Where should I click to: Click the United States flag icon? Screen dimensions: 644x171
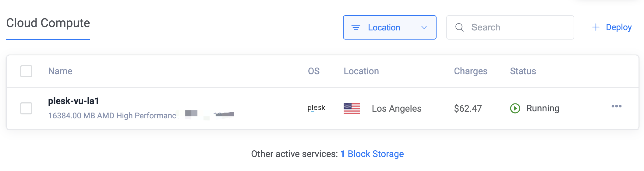coord(352,108)
